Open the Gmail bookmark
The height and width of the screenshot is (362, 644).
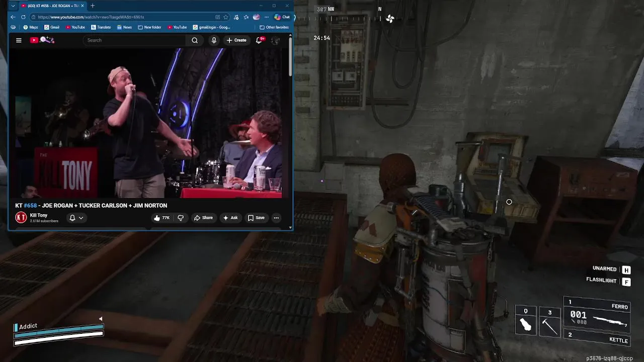click(52, 27)
